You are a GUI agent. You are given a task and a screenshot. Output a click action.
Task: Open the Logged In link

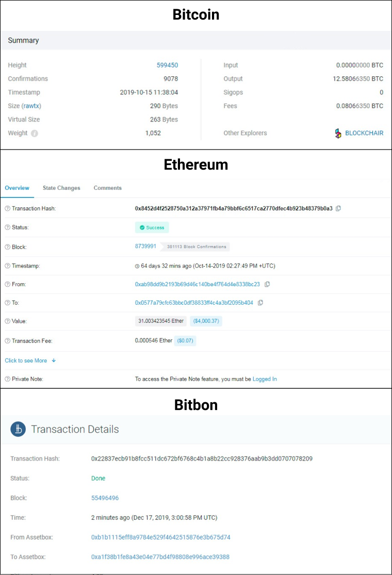coord(265,379)
